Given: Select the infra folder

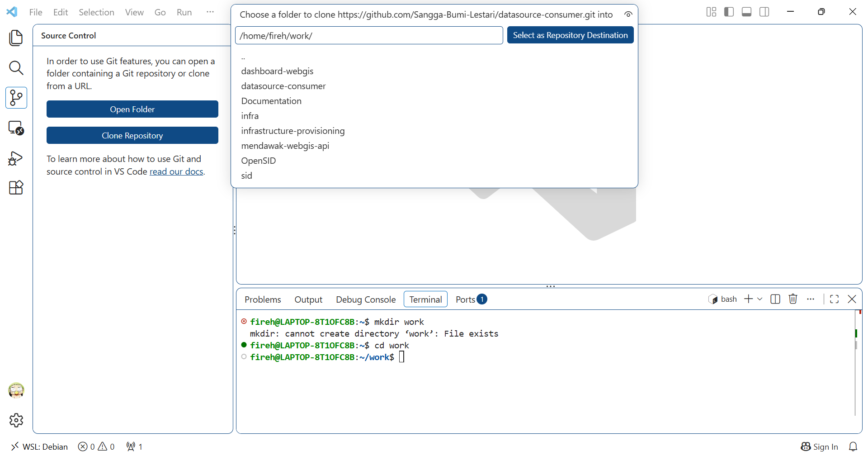Looking at the screenshot, I should pyautogui.click(x=434, y=116).
